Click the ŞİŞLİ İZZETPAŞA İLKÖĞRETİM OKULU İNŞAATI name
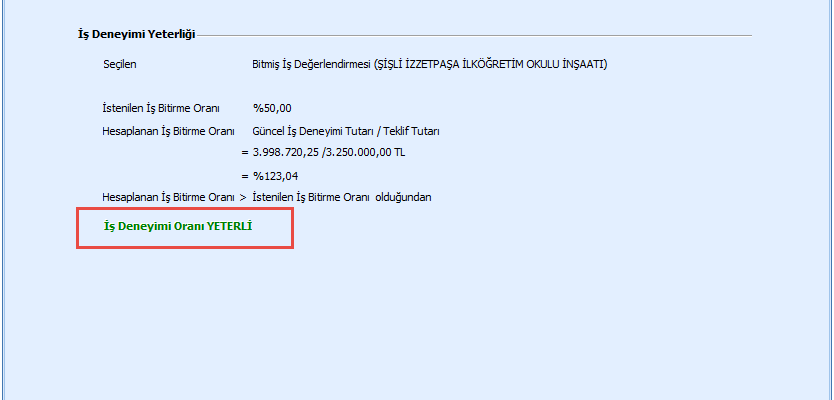 click(x=490, y=64)
